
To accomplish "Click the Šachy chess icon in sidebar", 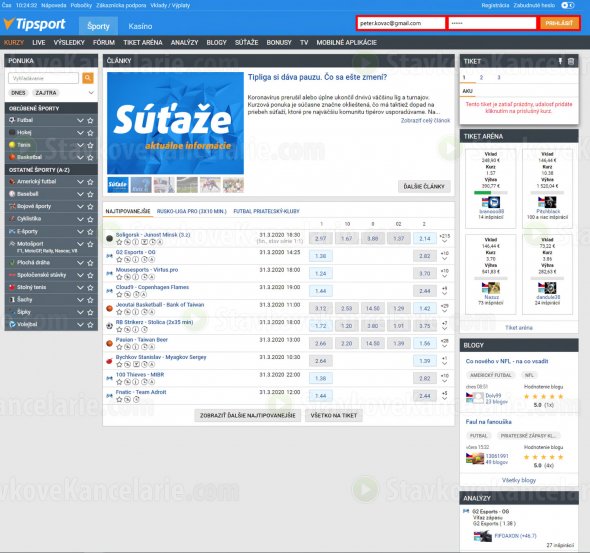I will pyautogui.click(x=12, y=300).
